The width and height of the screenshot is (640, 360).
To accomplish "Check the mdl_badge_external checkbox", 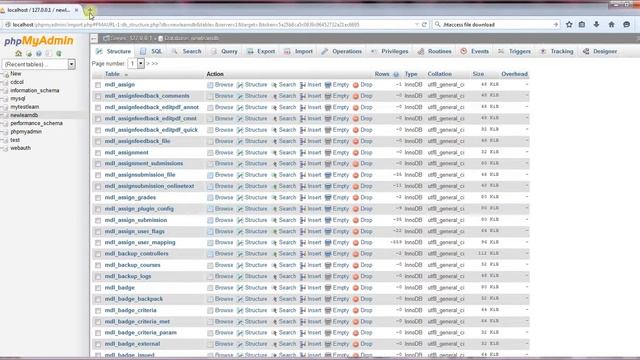I will point(98,344).
